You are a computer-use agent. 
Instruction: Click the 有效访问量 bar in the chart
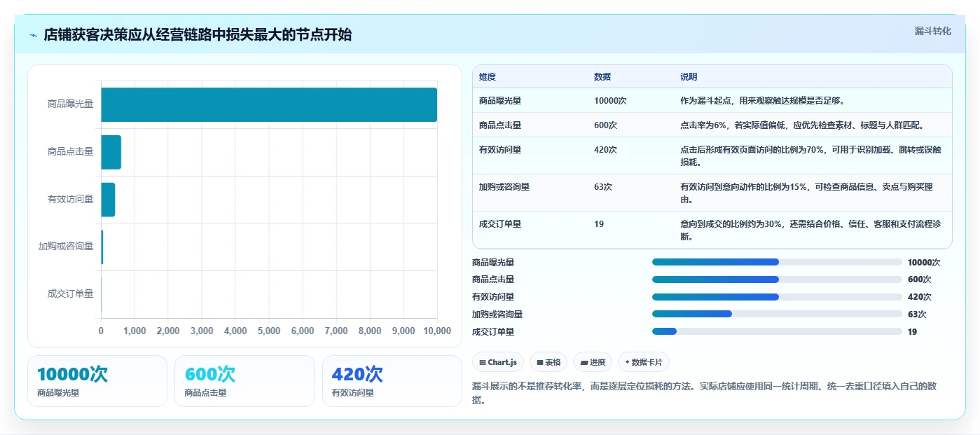click(x=109, y=200)
